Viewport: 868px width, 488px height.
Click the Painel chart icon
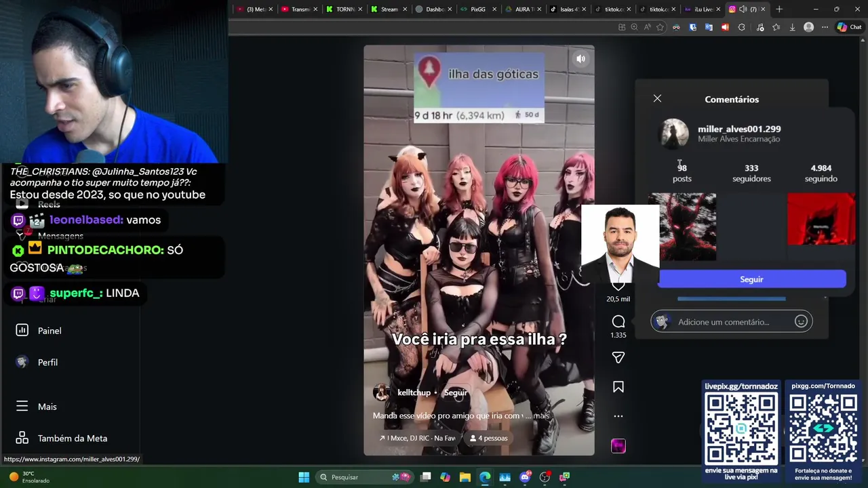click(22, 330)
